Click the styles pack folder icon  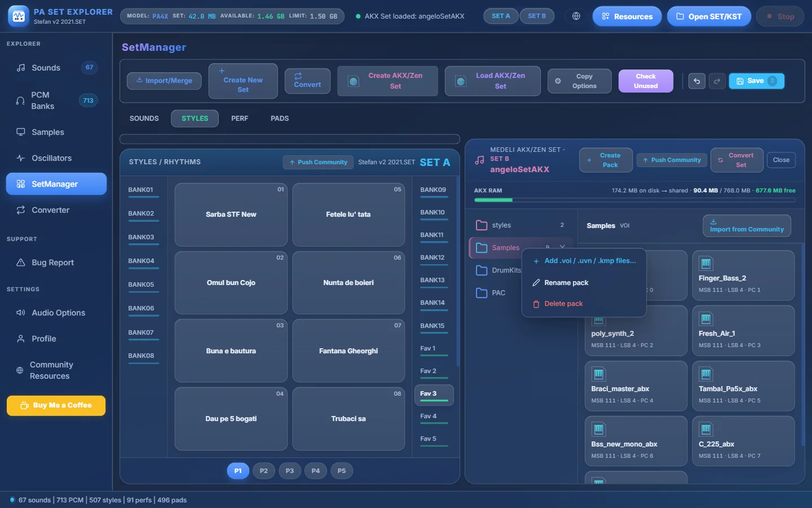[x=482, y=225]
